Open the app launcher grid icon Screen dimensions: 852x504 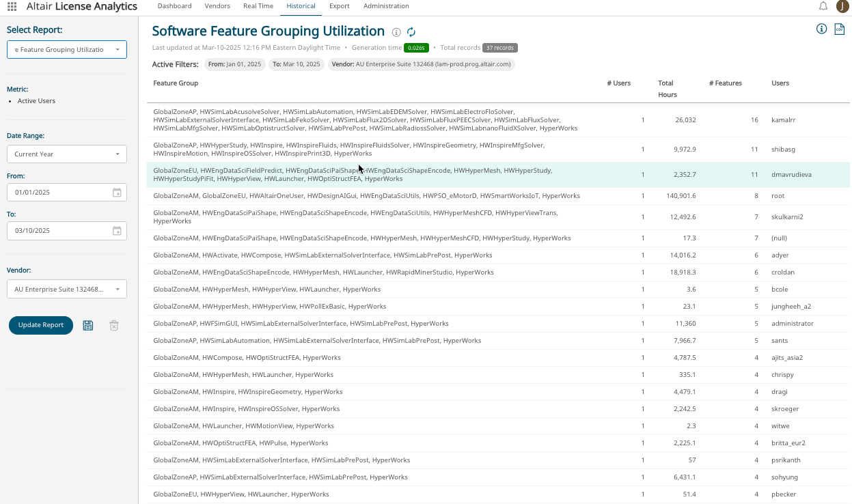click(12, 7)
